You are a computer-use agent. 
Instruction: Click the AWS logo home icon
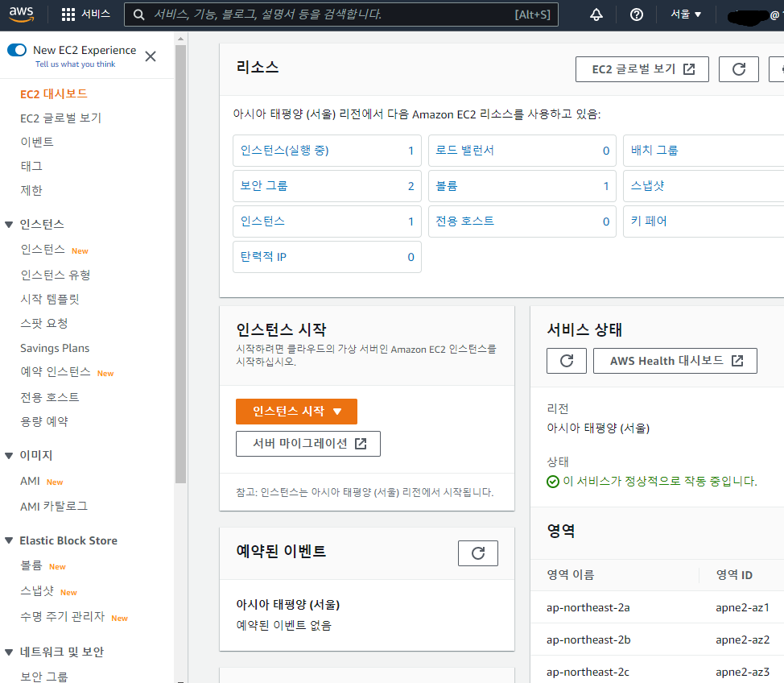21,14
